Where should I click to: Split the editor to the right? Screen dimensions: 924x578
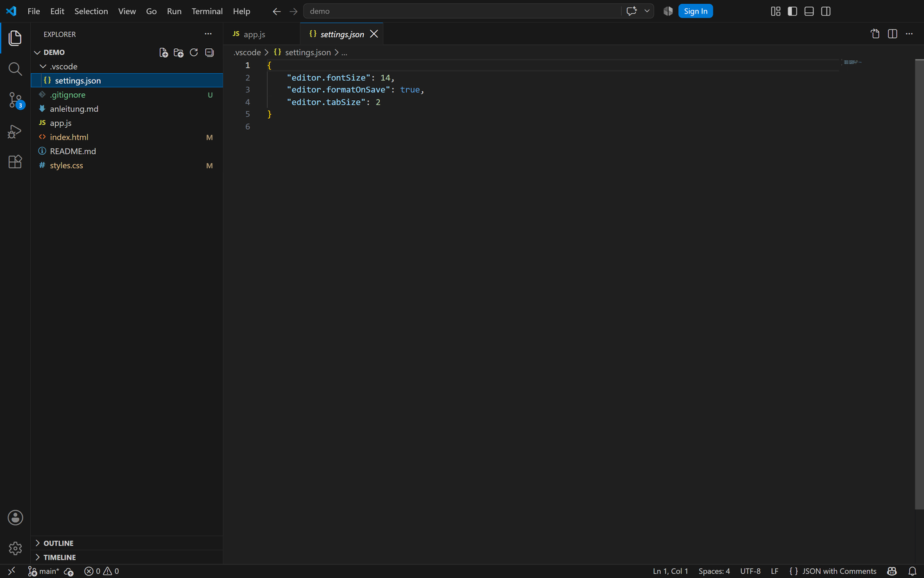pyautogui.click(x=893, y=34)
